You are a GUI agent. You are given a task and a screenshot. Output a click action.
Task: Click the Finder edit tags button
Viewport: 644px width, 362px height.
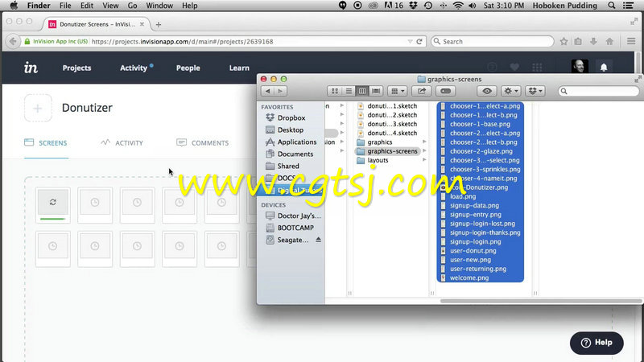click(x=446, y=91)
